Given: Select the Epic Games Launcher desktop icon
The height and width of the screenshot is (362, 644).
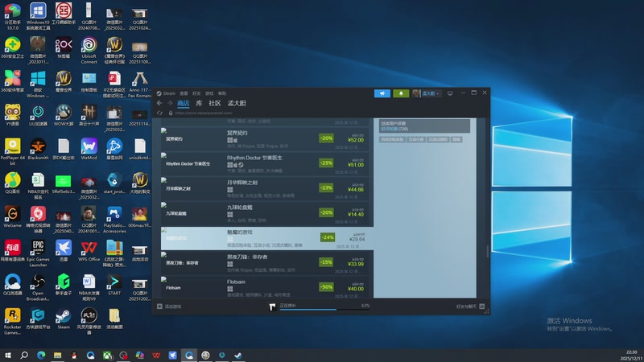Looking at the screenshot, I should pos(38,253).
